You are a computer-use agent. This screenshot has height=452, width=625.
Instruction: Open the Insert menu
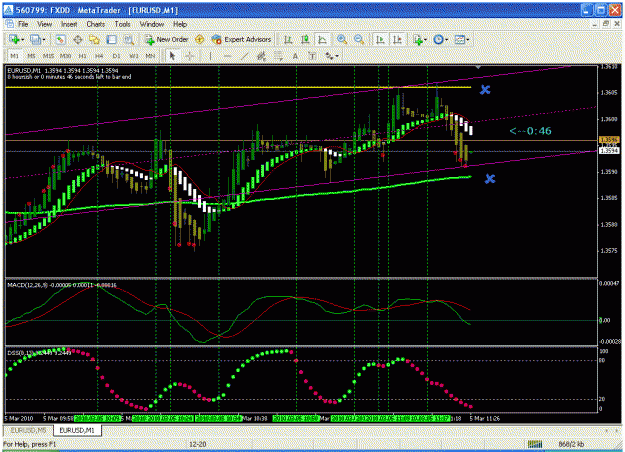[x=69, y=24]
